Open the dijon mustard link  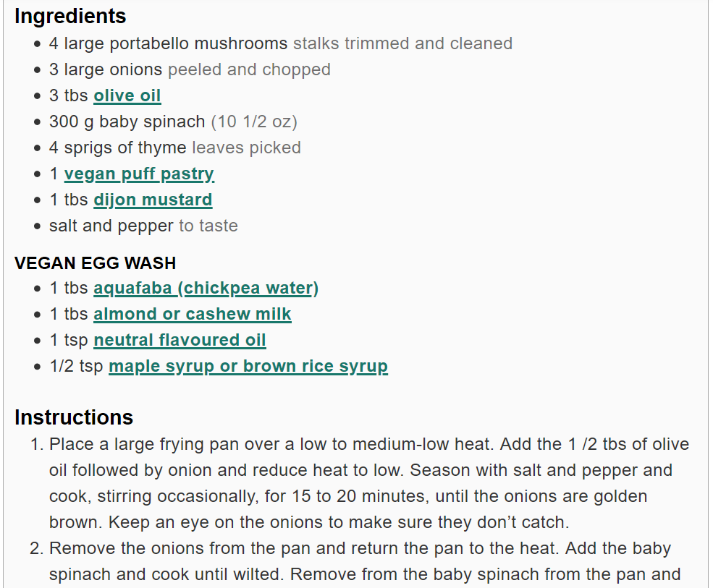153,200
